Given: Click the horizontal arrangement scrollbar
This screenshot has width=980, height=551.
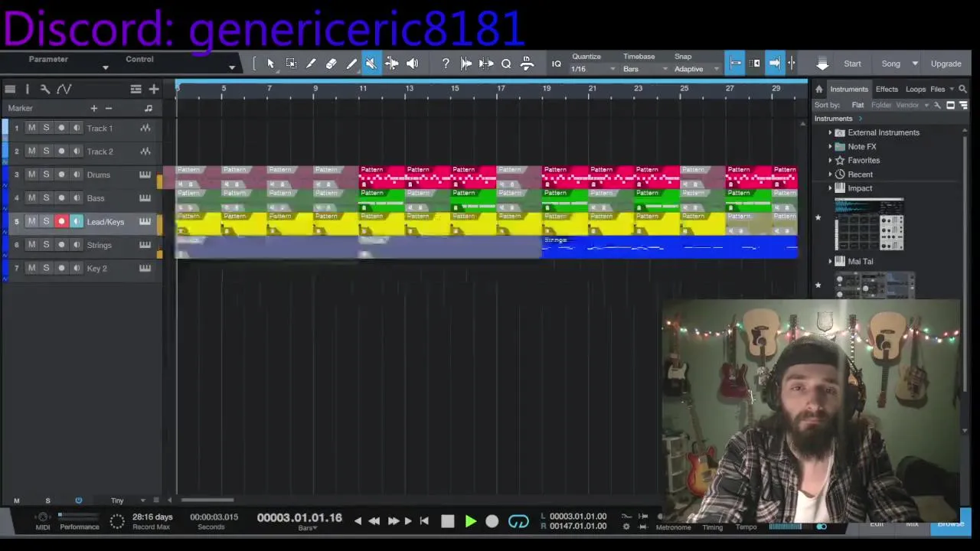Looking at the screenshot, I should [207, 500].
